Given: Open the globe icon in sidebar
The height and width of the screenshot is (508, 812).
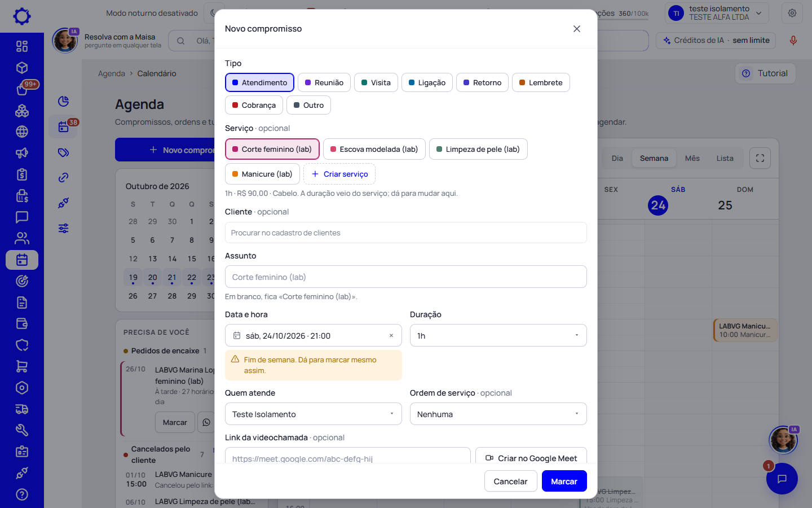Looking at the screenshot, I should [x=22, y=132].
